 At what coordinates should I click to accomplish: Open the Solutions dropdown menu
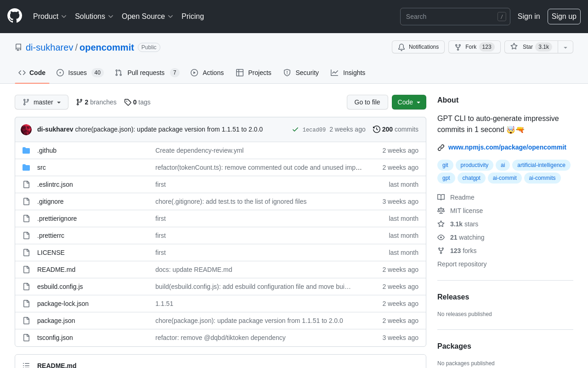(94, 17)
